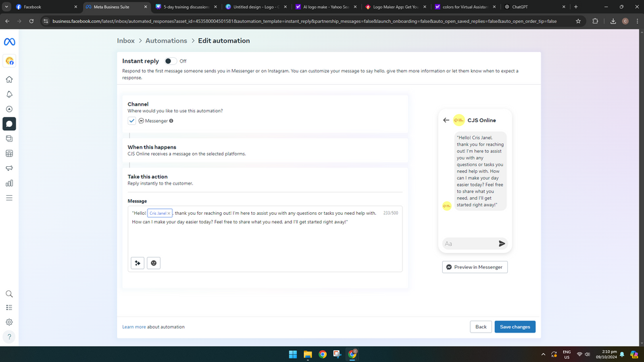The image size is (644, 362).
Task: Open the Ads megaphone icon in sidebar
Action: [9, 168]
